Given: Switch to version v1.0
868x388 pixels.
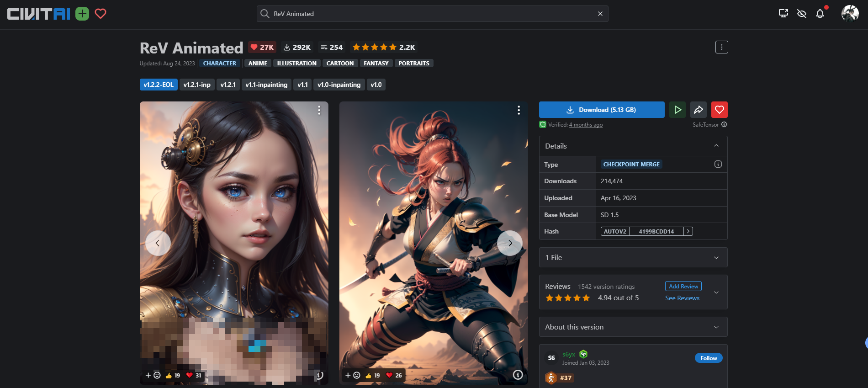Looking at the screenshot, I should click(376, 85).
